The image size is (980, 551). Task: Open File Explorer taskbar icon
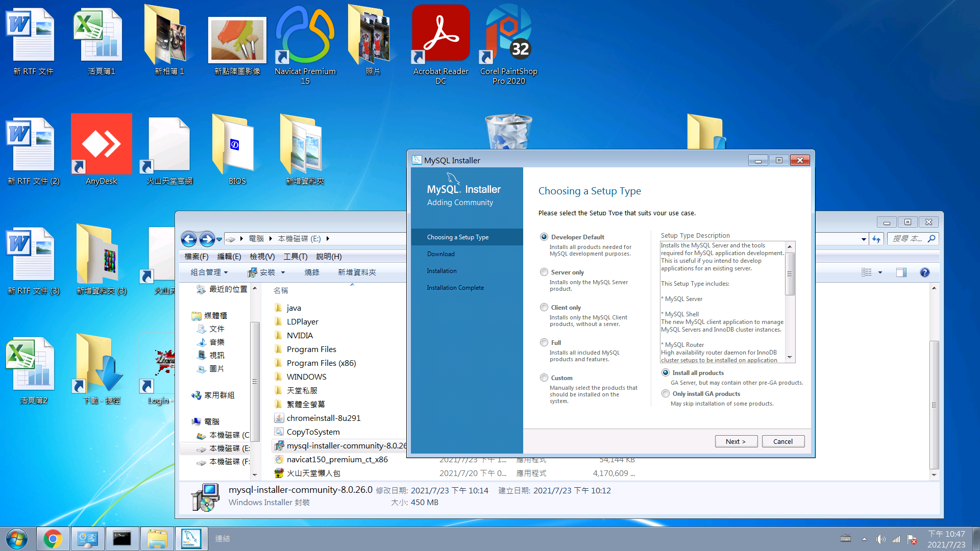click(x=157, y=539)
